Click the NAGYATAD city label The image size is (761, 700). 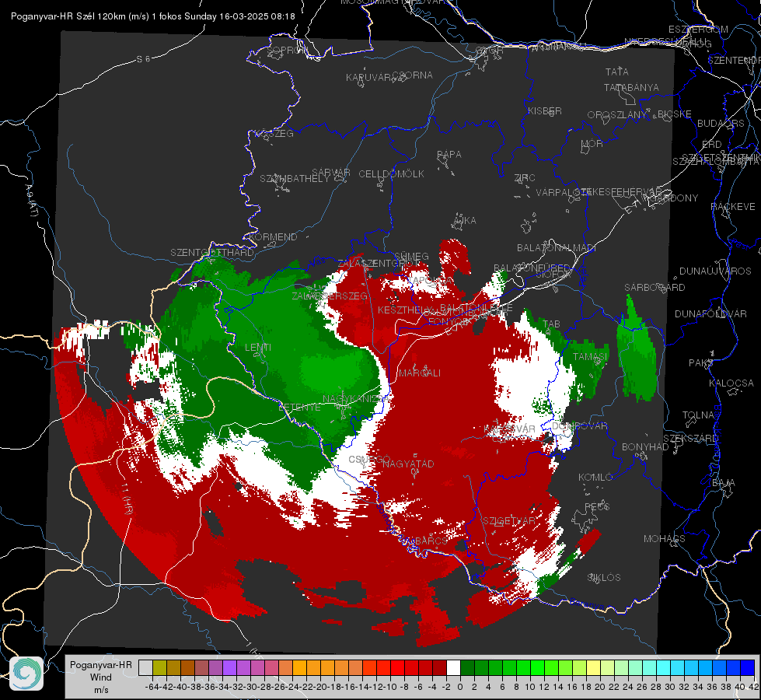coord(408,464)
